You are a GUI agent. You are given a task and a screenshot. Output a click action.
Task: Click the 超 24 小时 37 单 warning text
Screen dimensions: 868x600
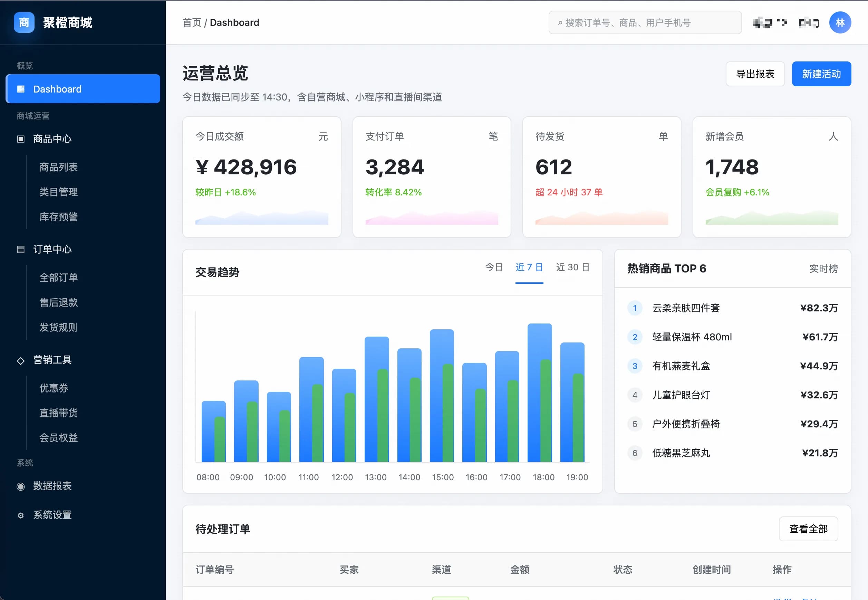(569, 192)
